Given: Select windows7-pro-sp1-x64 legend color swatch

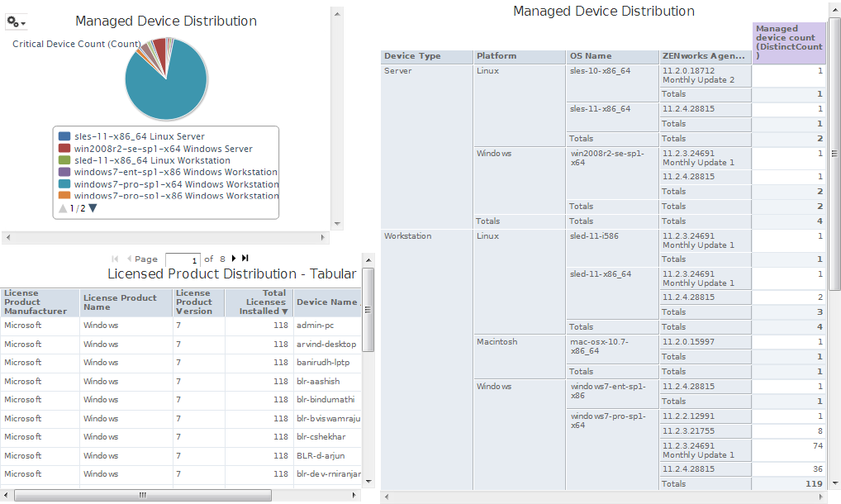Looking at the screenshot, I should coord(64,184).
